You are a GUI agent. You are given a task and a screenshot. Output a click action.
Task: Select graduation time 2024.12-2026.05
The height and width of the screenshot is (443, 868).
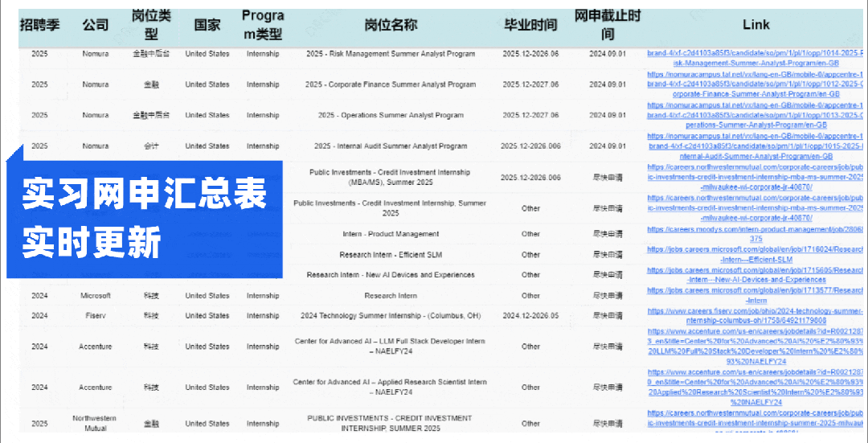pyautogui.click(x=530, y=316)
